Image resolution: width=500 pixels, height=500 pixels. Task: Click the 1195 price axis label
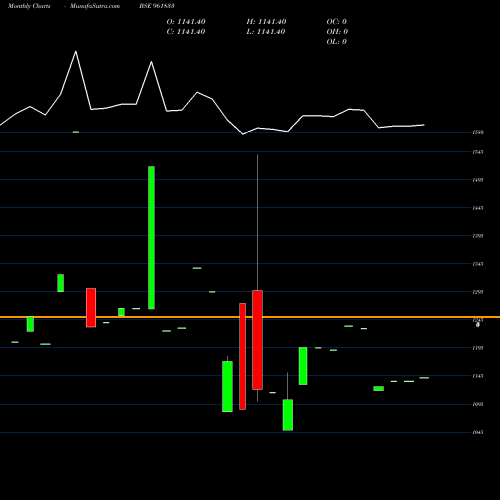pyautogui.click(x=478, y=348)
